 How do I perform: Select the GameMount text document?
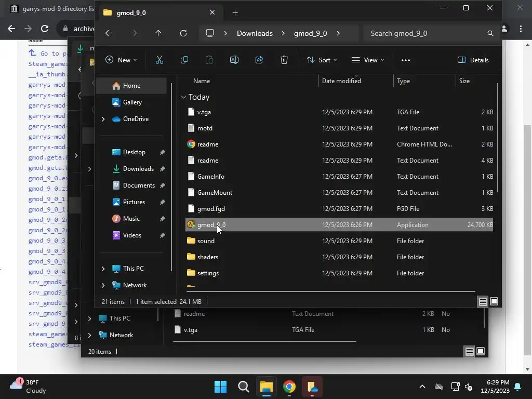pos(339,192)
